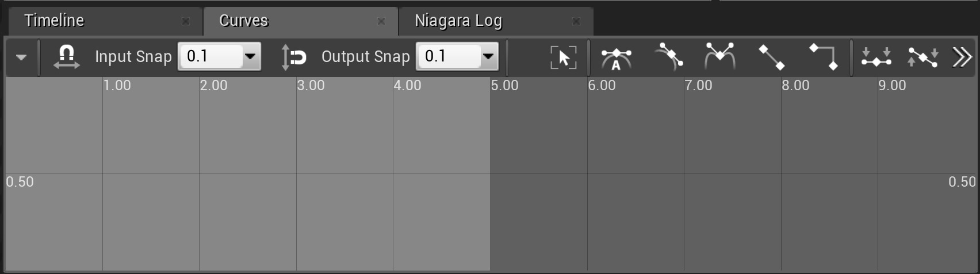Screen dimensions: 980x274
Task: Expand the curve options arrow at toolbar left
Action: coord(21,57)
